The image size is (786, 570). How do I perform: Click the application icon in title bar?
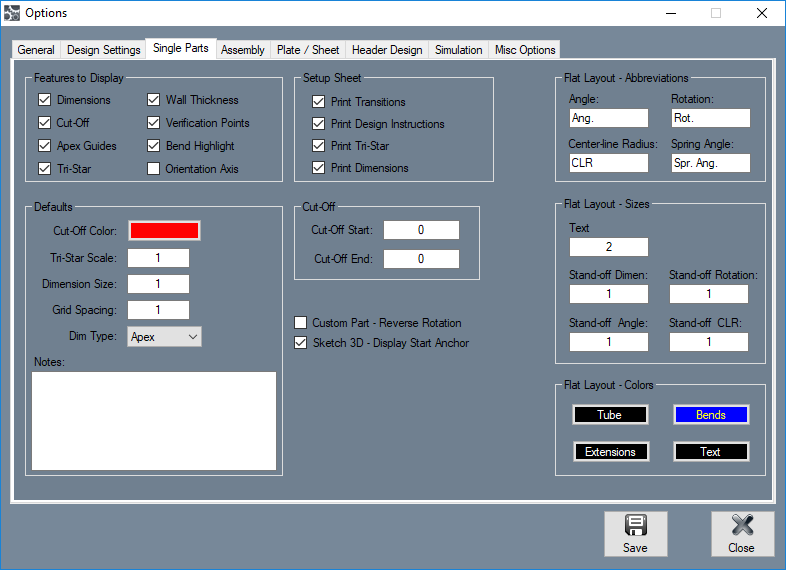pos(12,13)
